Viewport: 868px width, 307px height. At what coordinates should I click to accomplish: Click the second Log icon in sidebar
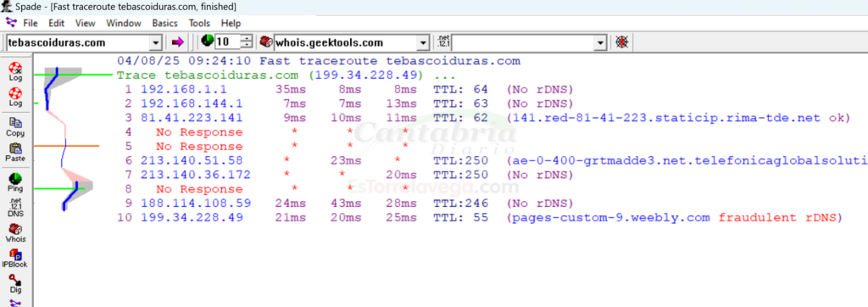[x=15, y=97]
